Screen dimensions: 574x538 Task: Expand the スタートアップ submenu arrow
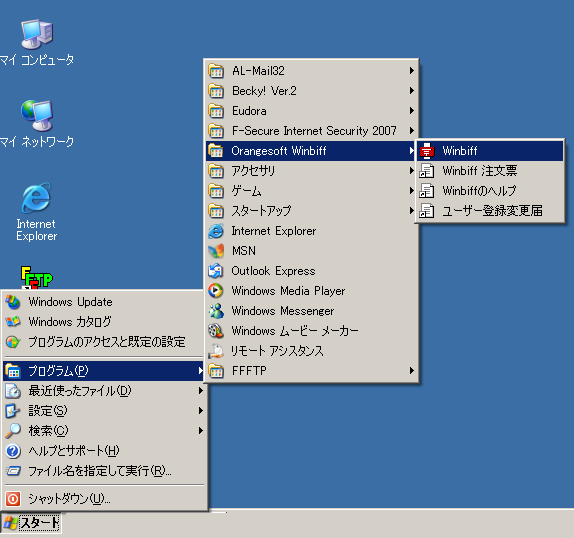click(x=412, y=211)
